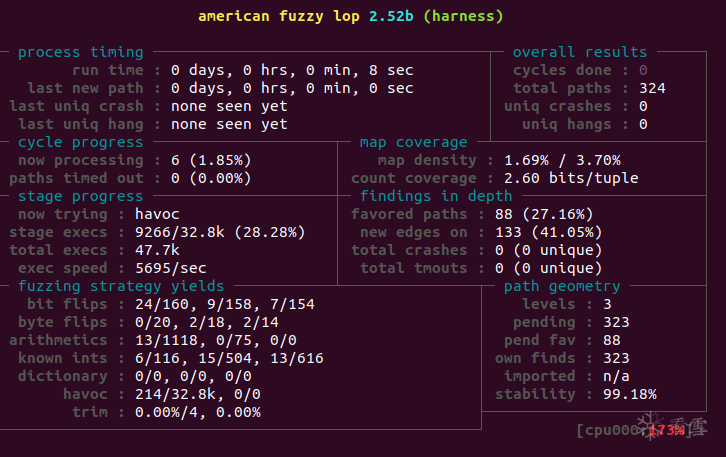Click byte flips '0/20, 2/18, 2/14'
Viewport: 726px width, 457px height.
pyautogui.click(x=207, y=323)
